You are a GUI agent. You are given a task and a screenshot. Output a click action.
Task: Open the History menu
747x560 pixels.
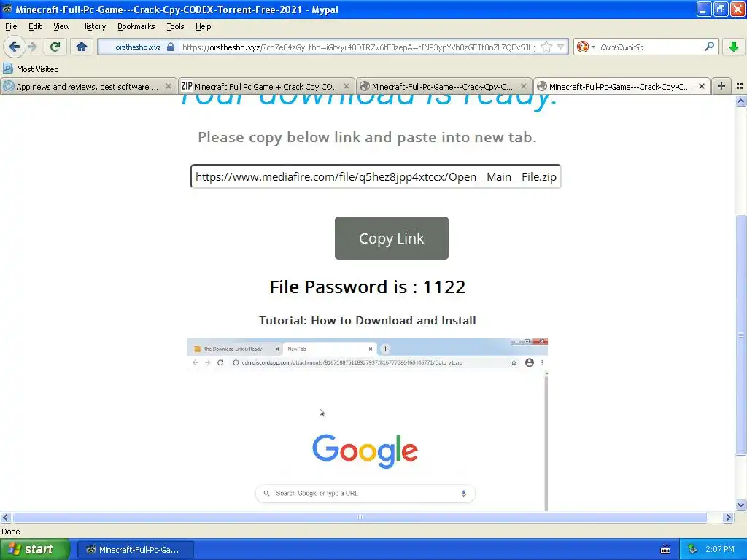[93, 26]
